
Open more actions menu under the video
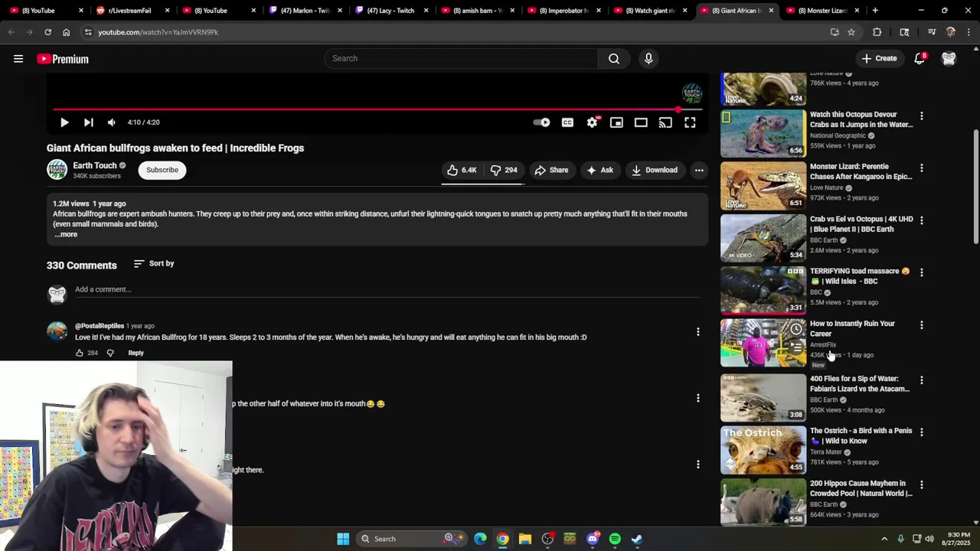click(699, 170)
